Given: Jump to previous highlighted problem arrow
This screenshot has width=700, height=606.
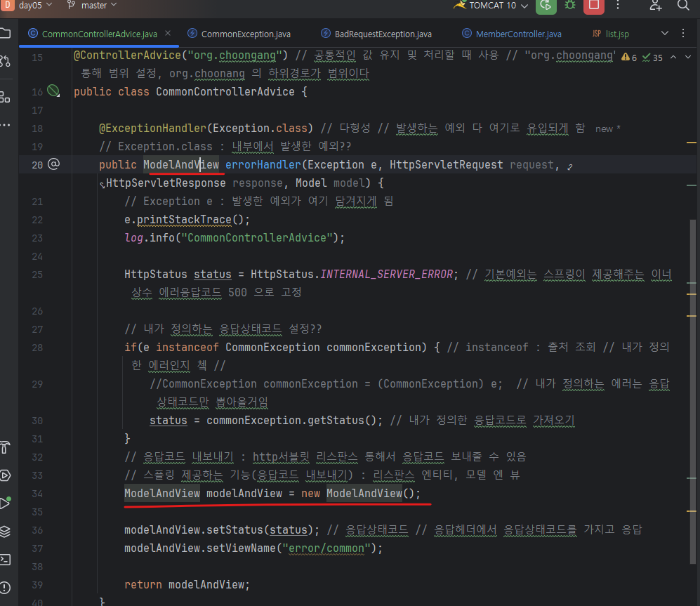Looking at the screenshot, I should pos(673,57).
